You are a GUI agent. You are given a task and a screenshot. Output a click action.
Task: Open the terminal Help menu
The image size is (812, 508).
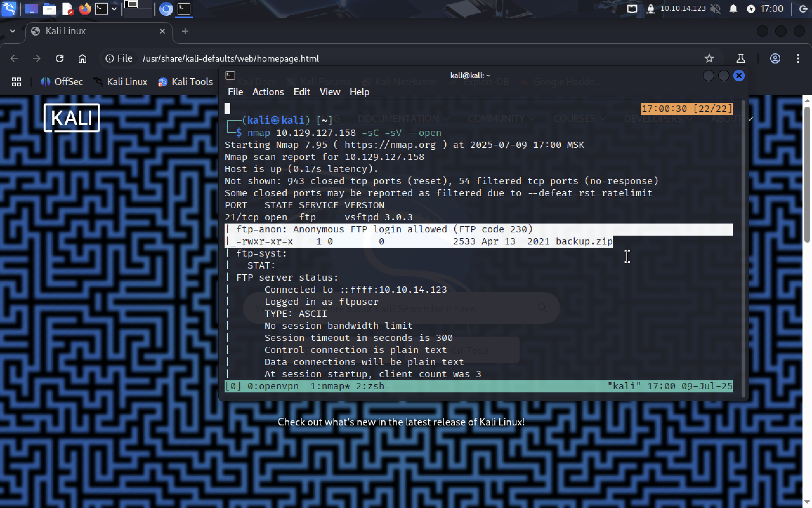tap(359, 92)
